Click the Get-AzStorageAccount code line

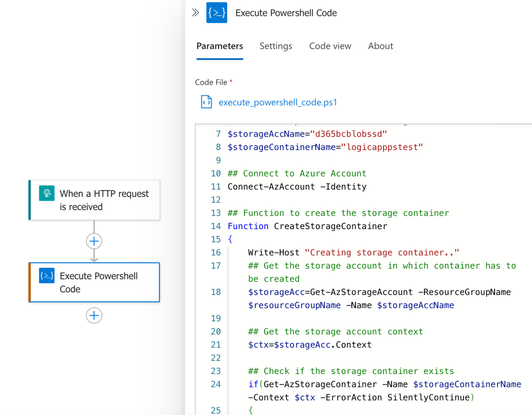[x=379, y=299]
